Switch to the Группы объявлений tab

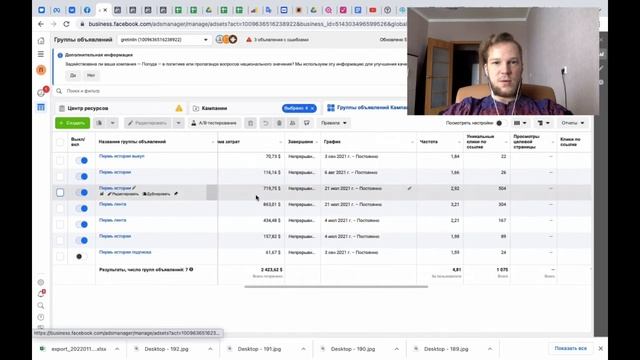pyautogui.click(x=367, y=107)
